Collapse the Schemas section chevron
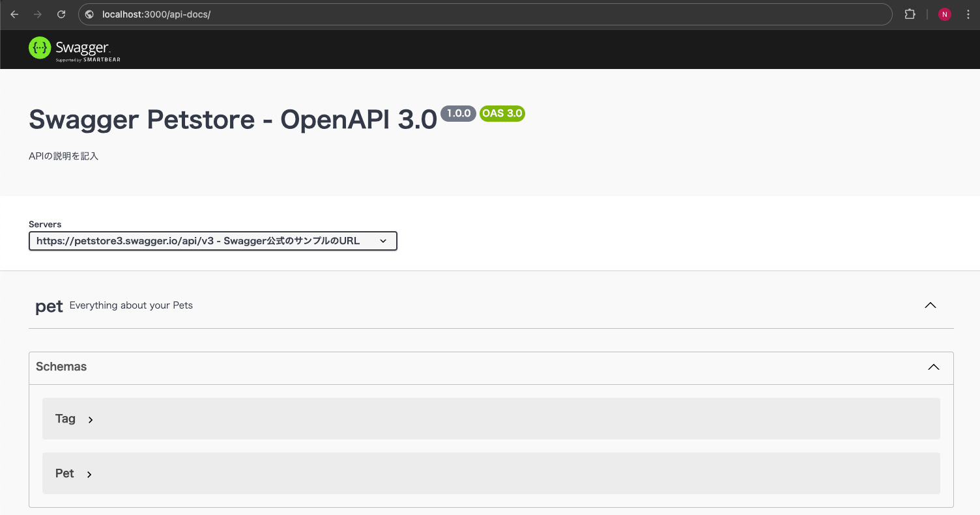This screenshot has width=980, height=515. (934, 367)
